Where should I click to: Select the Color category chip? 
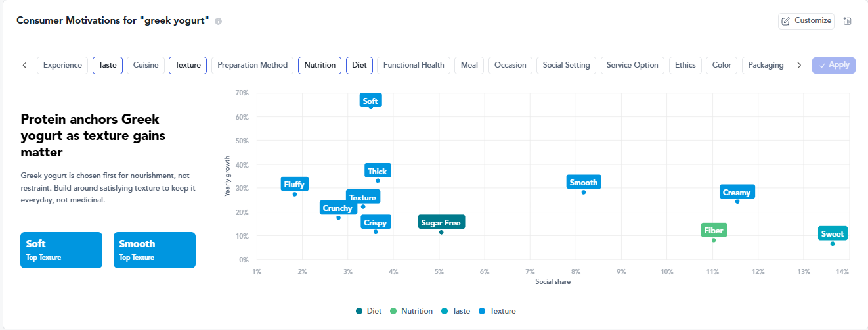722,65
